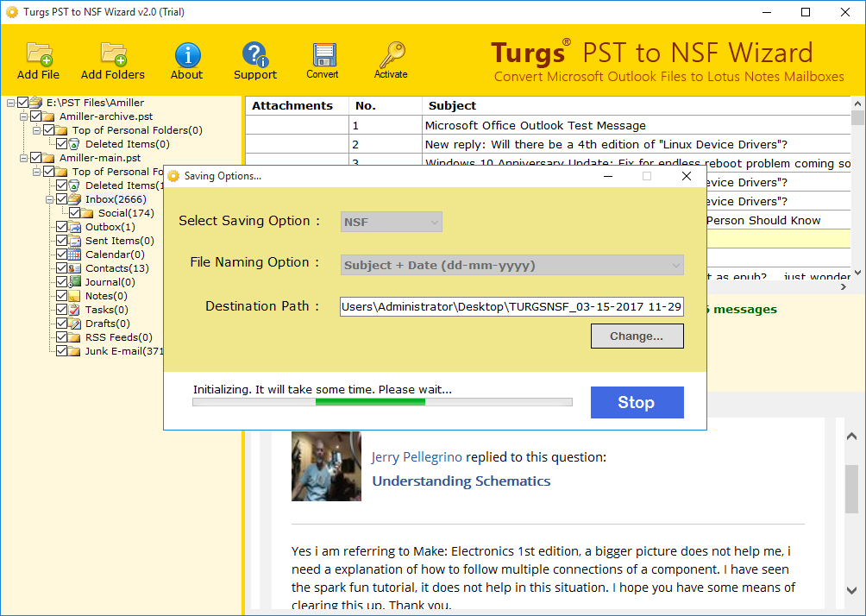Click the preview pane vertical scrollbar thumb
866x616 pixels.
(851, 487)
